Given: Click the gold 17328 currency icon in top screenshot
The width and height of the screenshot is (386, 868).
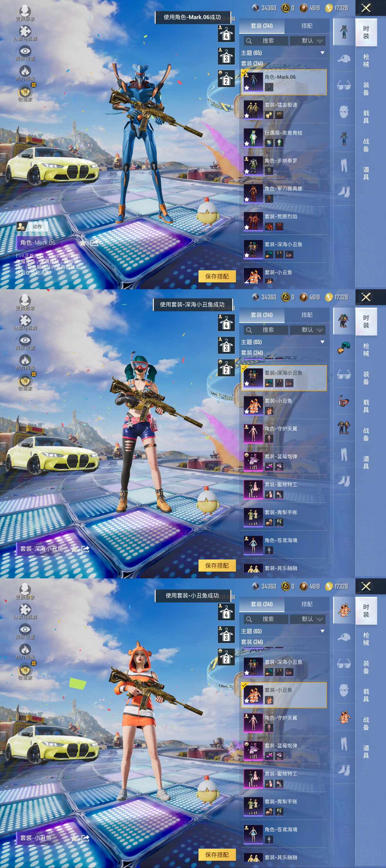Looking at the screenshot, I should click(329, 8).
